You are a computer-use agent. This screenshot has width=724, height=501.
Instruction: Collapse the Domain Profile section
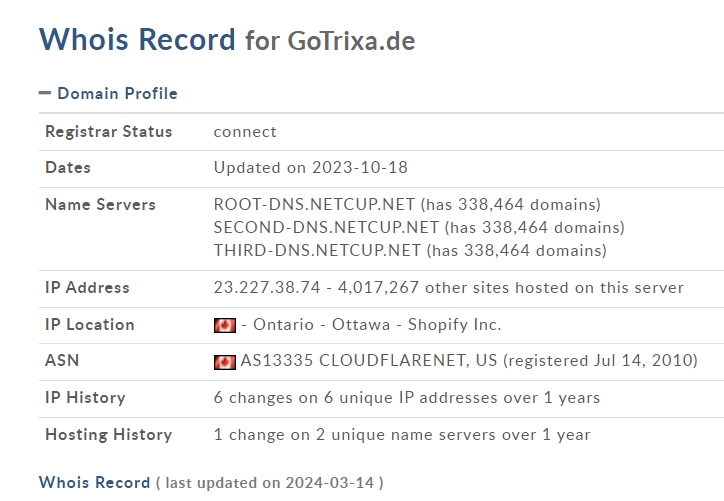[45, 93]
